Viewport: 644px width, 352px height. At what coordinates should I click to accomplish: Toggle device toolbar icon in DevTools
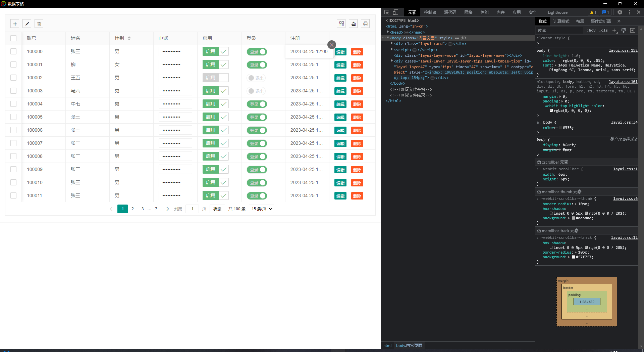coord(396,12)
